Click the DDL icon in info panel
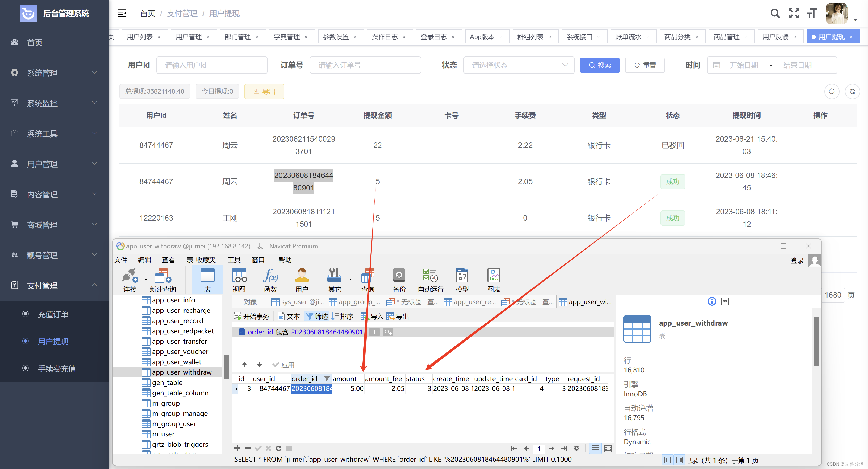The height and width of the screenshot is (469, 868). point(725,301)
